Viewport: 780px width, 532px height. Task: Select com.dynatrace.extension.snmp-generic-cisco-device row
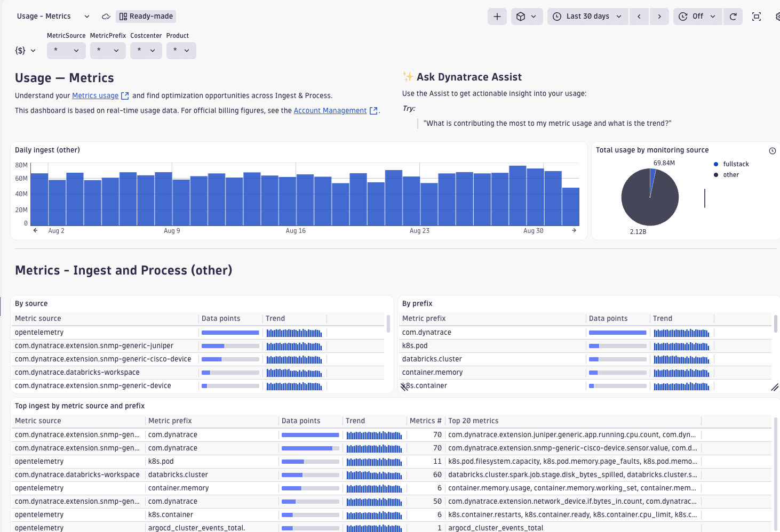tap(198, 359)
